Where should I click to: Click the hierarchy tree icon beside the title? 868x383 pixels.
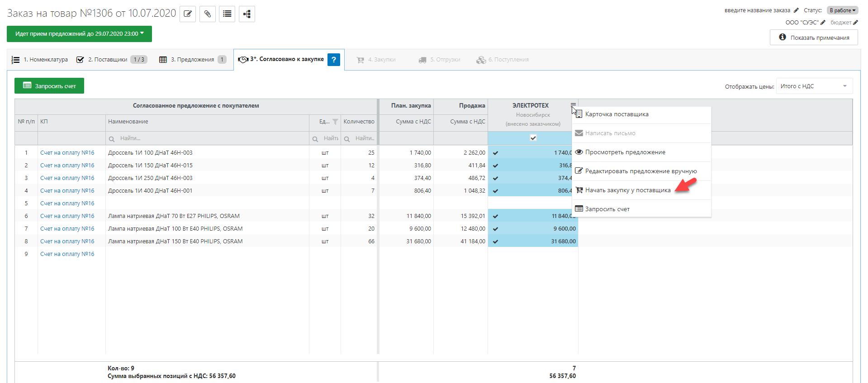pos(247,14)
